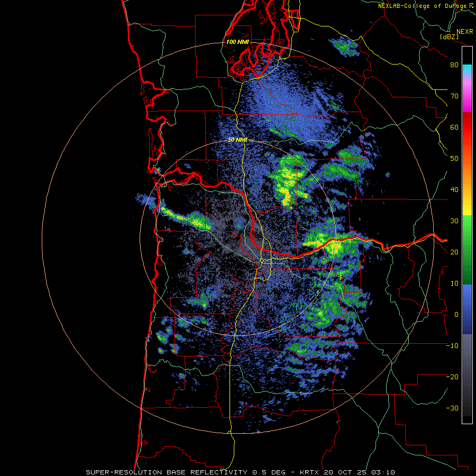Click the 70 dBZ scale value
Image resolution: width=476 pixels, height=476 pixels.
click(x=454, y=96)
